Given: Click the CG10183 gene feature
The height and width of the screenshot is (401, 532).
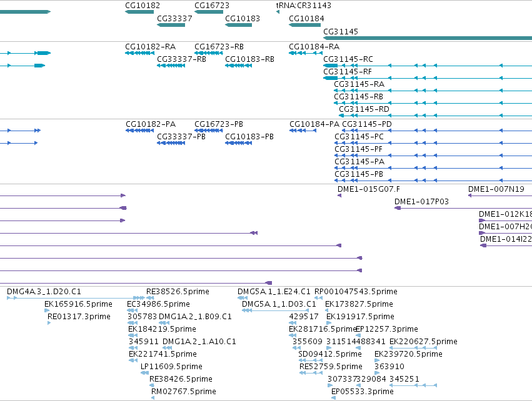Looking at the screenshot, I should (239, 25).
